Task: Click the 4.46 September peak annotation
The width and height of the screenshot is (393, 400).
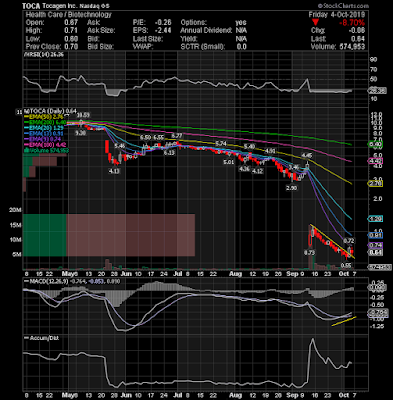Action: tap(307, 156)
